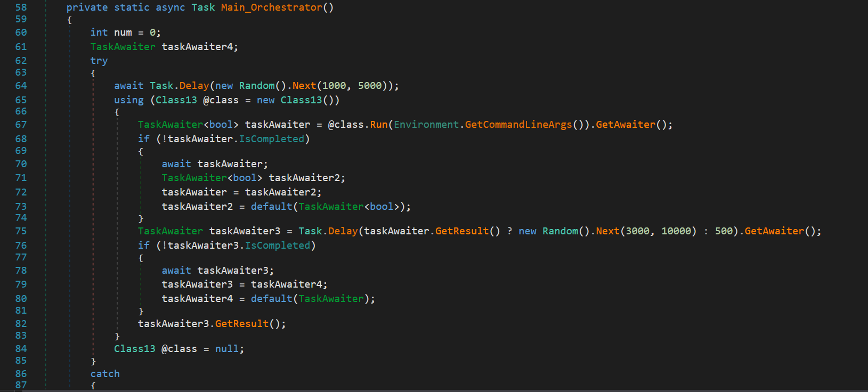Click the value 500 on line 75
Viewport: 868px width, 392px height.
[x=724, y=231]
